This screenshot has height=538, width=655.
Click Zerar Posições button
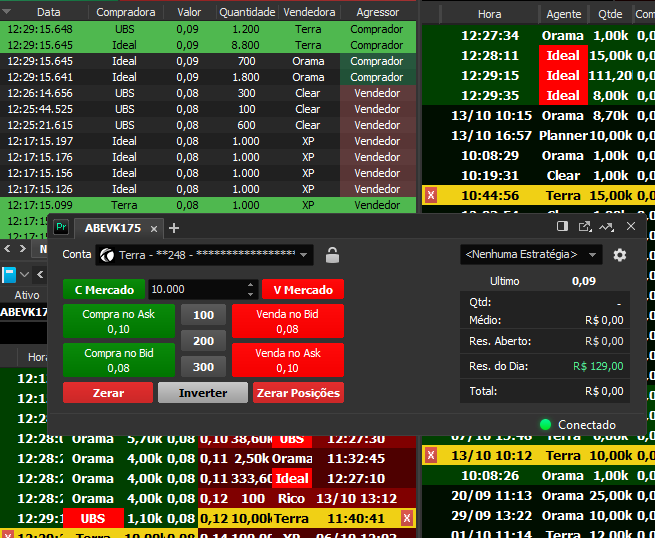click(298, 393)
